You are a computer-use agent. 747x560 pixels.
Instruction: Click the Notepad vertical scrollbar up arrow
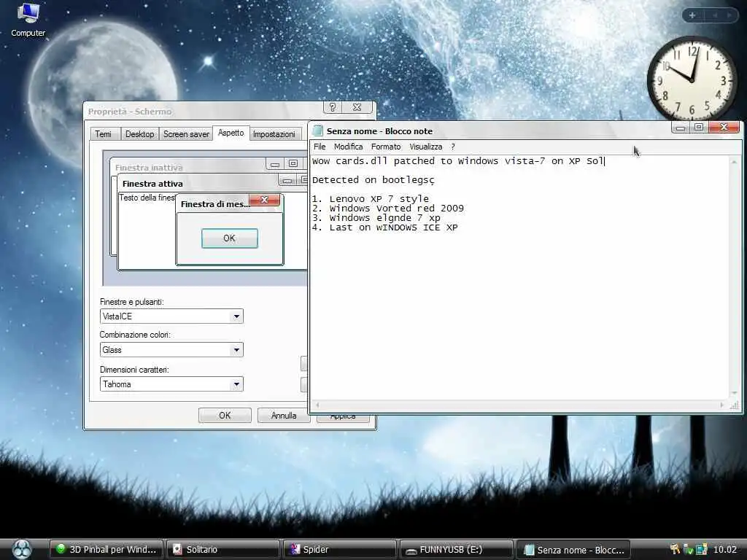pos(734,163)
